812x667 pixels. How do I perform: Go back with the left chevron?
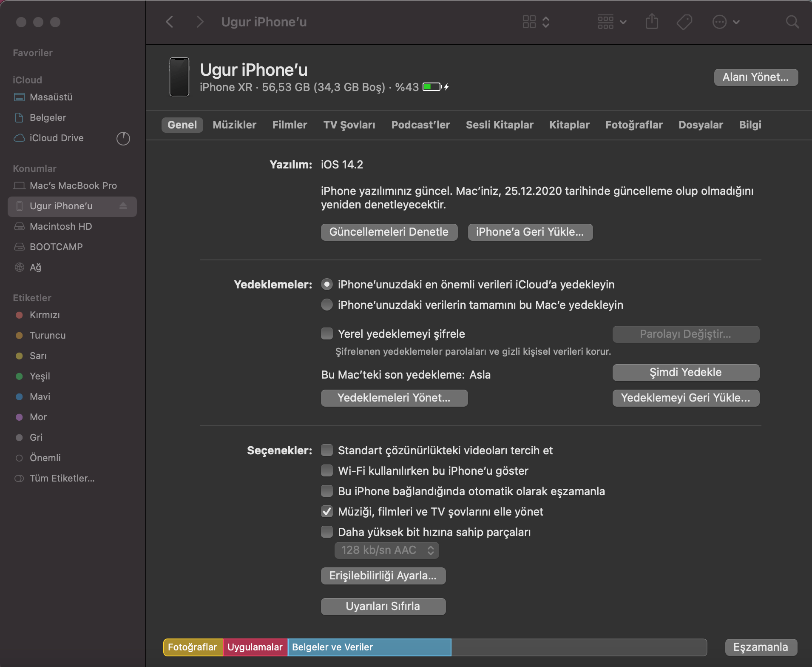170,22
